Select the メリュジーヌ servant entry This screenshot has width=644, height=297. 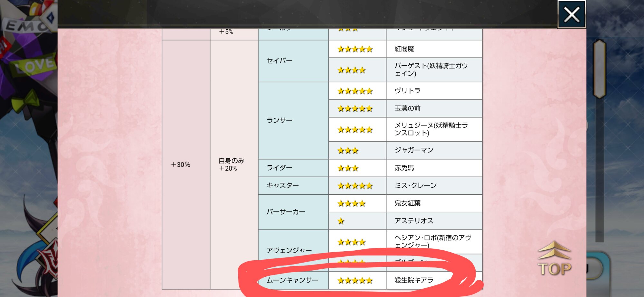pos(431,129)
